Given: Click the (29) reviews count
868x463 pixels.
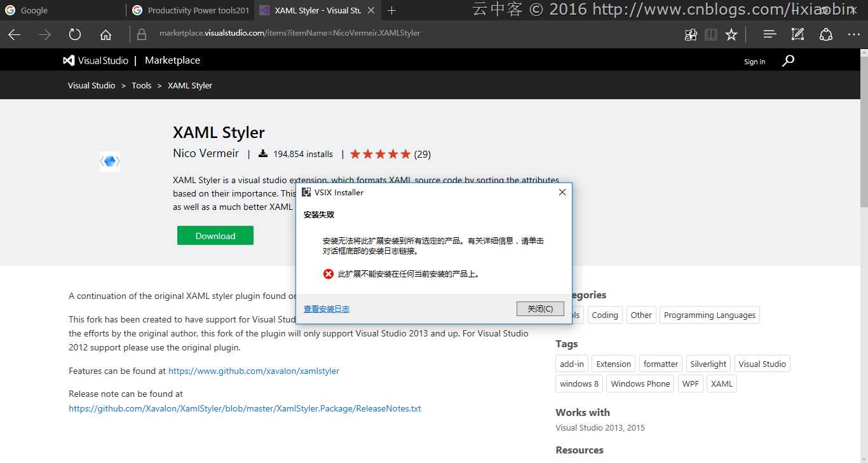Looking at the screenshot, I should [x=423, y=154].
